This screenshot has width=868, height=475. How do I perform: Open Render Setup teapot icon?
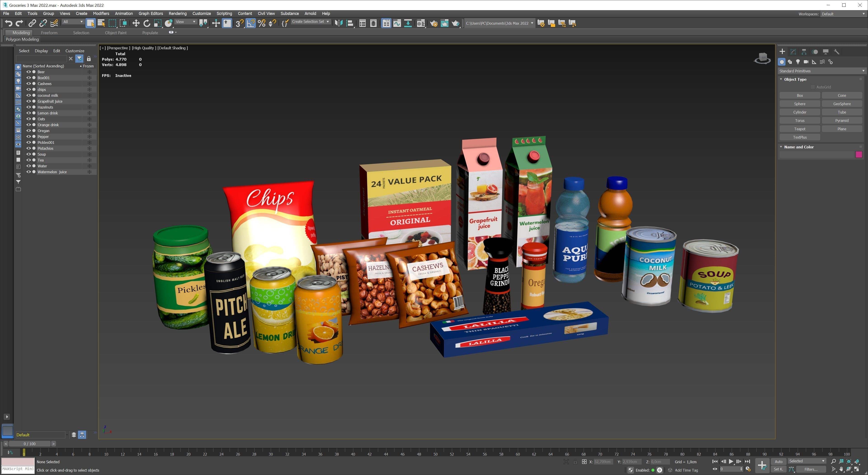tap(434, 23)
